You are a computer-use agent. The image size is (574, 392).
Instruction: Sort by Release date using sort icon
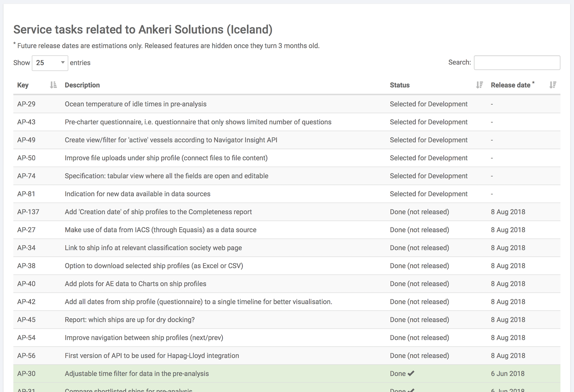553,85
